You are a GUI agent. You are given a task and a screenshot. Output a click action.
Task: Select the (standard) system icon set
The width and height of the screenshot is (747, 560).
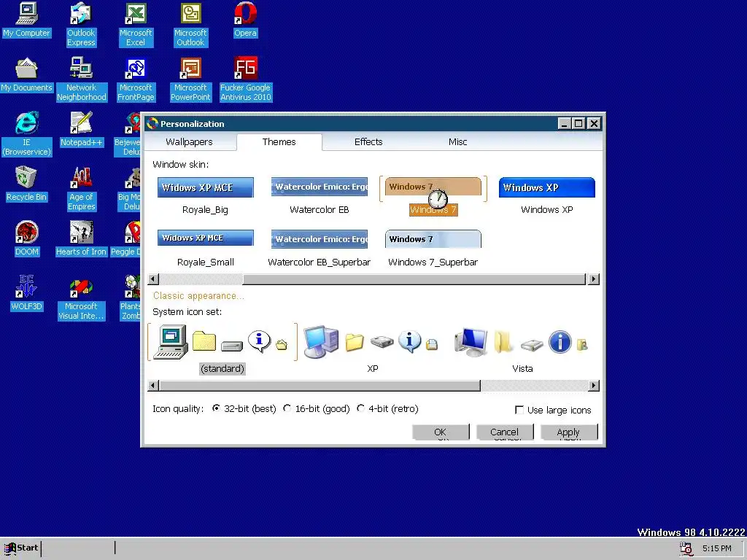pos(222,349)
